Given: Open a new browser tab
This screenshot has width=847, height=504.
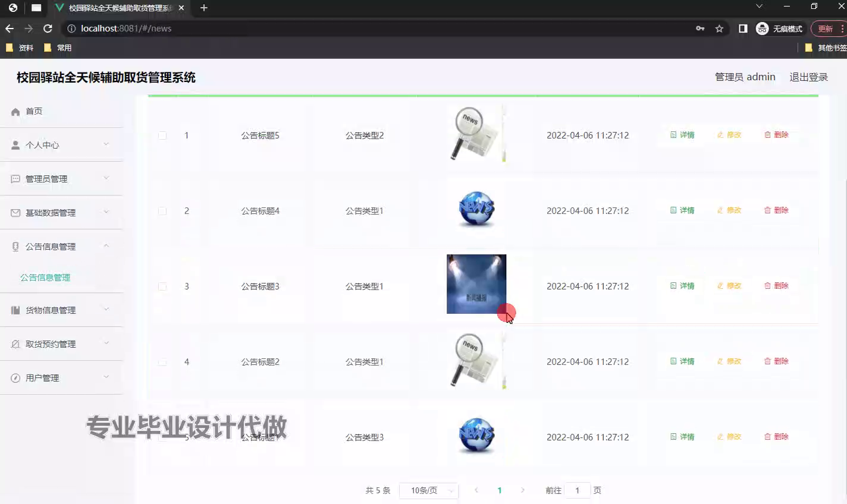Looking at the screenshot, I should (204, 8).
